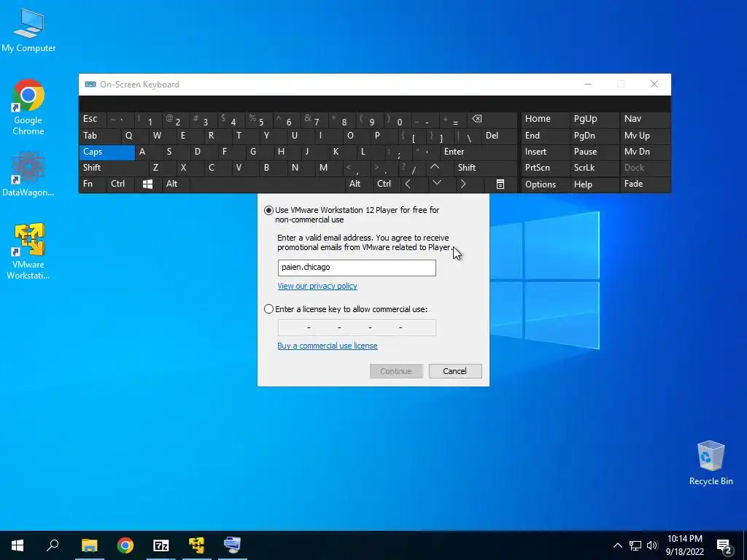Open the Google Chrome desktop shortcut
Screen dimensions: 747x560
coord(28,106)
